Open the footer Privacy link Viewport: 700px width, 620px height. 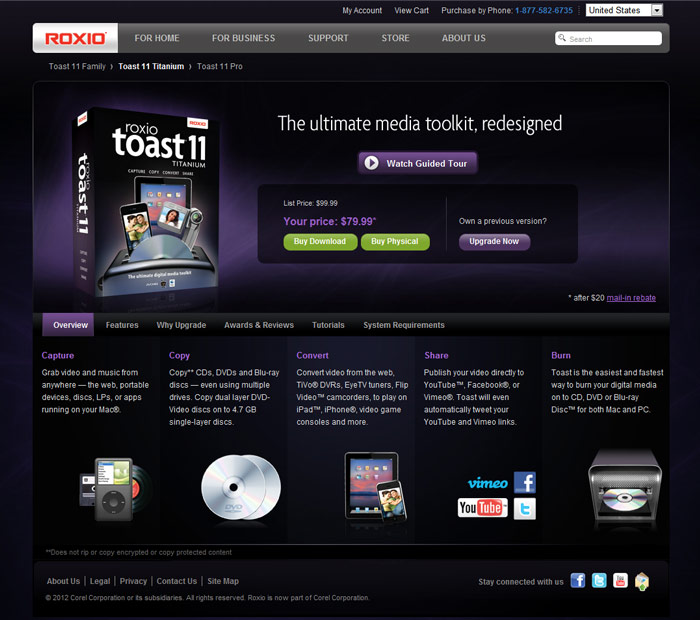(x=133, y=581)
